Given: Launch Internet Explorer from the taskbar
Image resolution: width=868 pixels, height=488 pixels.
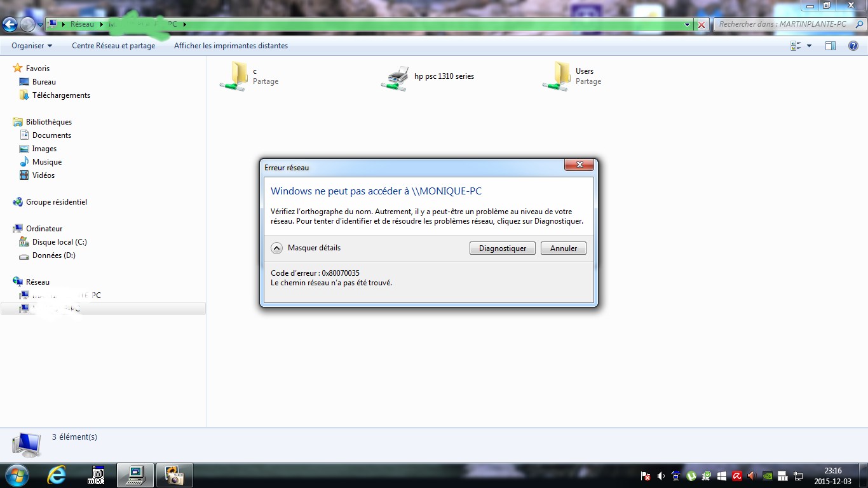Looking at the screenshot, I should [57, 475].
